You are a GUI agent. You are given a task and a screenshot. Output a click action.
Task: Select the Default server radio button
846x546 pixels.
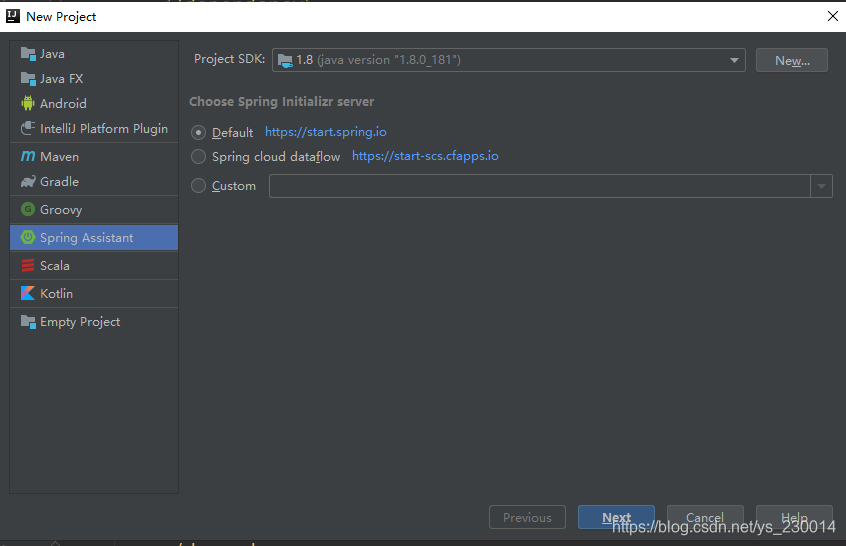tap(199, 132)
